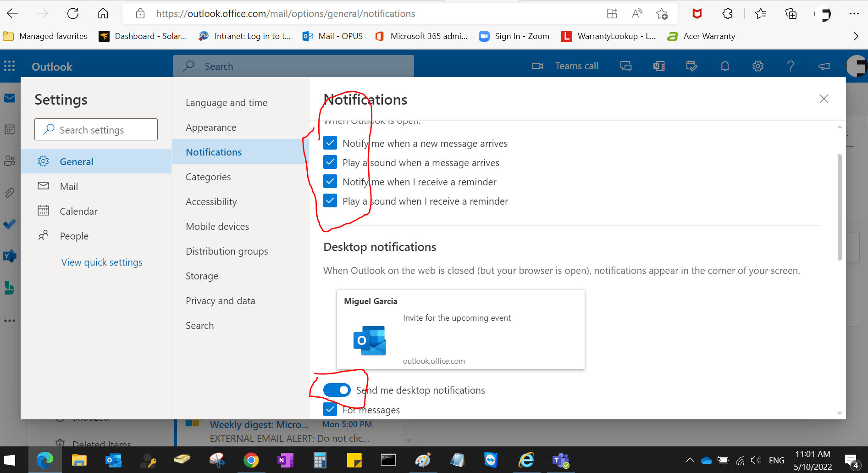Open To Do checkmark in left rail
Screen dimensions: 868x473
10,224
